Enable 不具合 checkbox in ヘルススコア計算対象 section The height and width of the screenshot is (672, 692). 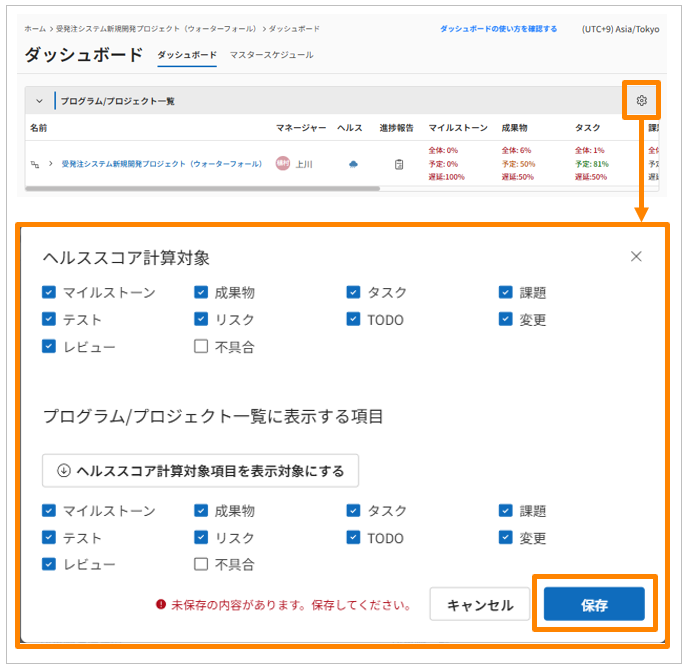[x=201, y=347]
